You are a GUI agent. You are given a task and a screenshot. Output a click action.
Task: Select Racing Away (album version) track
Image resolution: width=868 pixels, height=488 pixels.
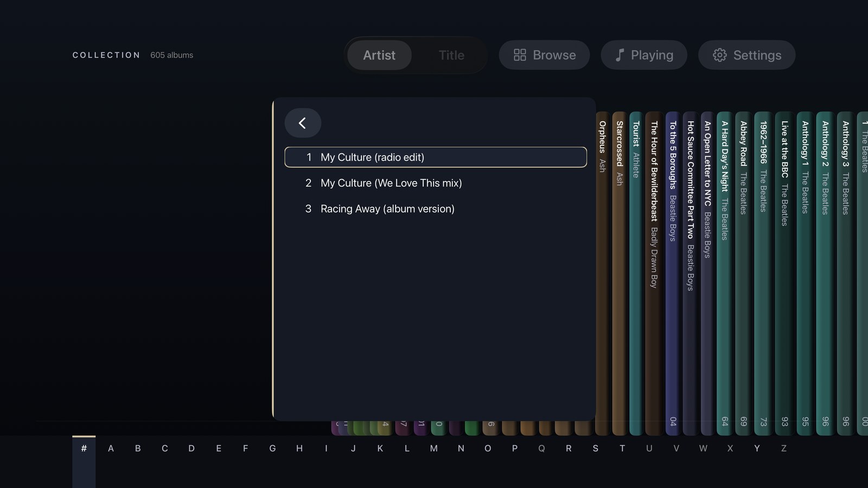[436, 209]
